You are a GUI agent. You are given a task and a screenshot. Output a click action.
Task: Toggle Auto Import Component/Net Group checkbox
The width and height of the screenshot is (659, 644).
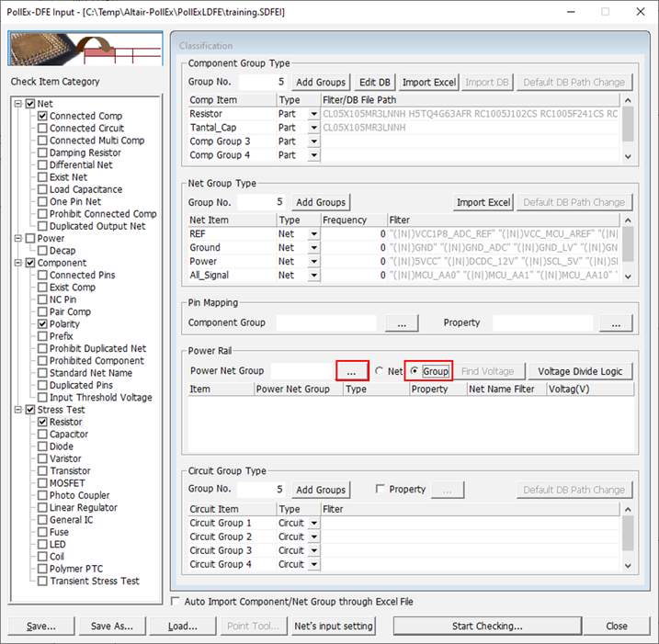[x=177, y=602]
